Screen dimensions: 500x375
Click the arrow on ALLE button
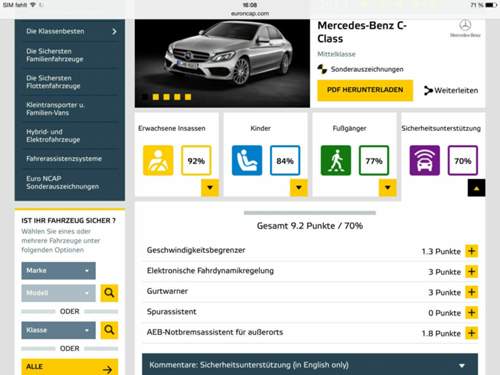(107, 369)
